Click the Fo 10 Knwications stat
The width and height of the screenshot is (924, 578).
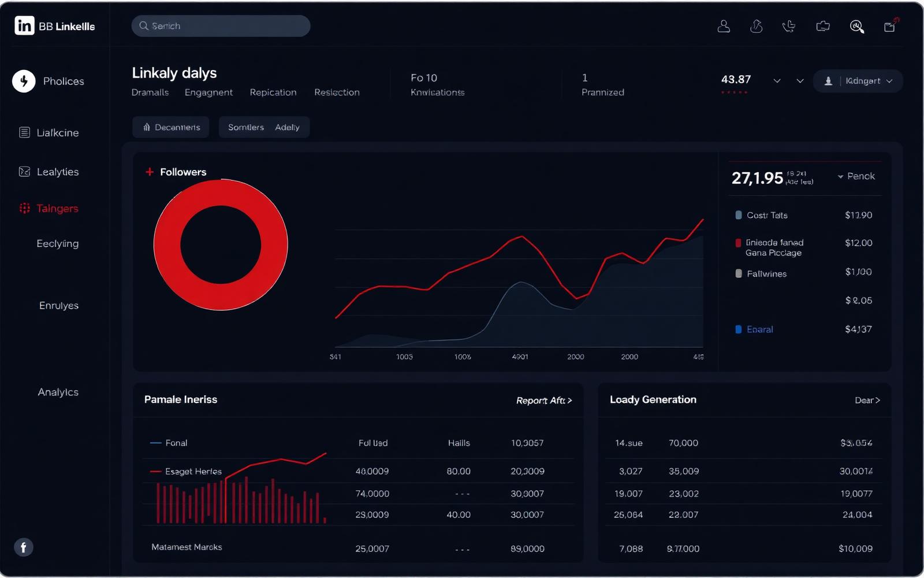point(437,84)
